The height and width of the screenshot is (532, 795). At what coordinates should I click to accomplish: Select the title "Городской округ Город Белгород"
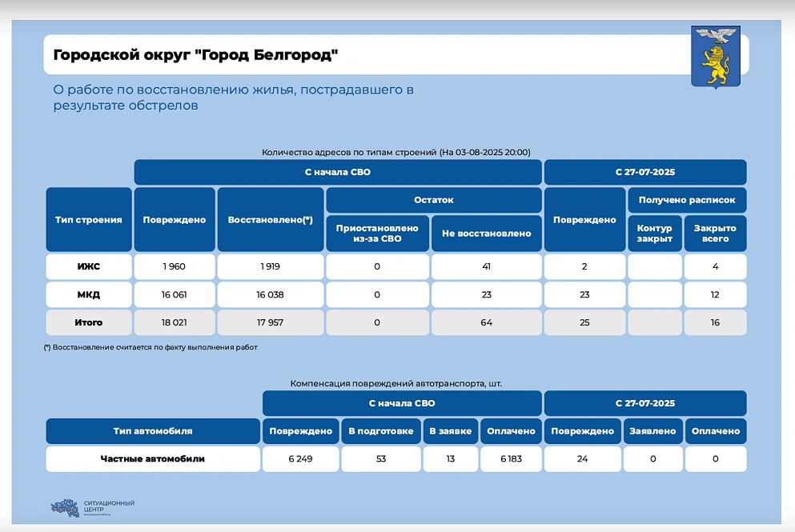click(195, 54)
